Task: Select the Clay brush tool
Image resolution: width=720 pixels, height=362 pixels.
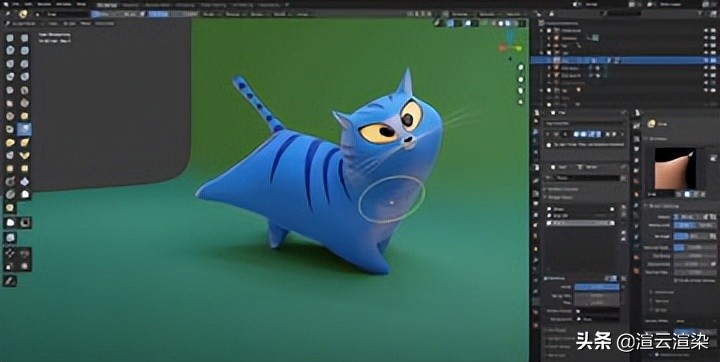Action: (x=10, y=51)
